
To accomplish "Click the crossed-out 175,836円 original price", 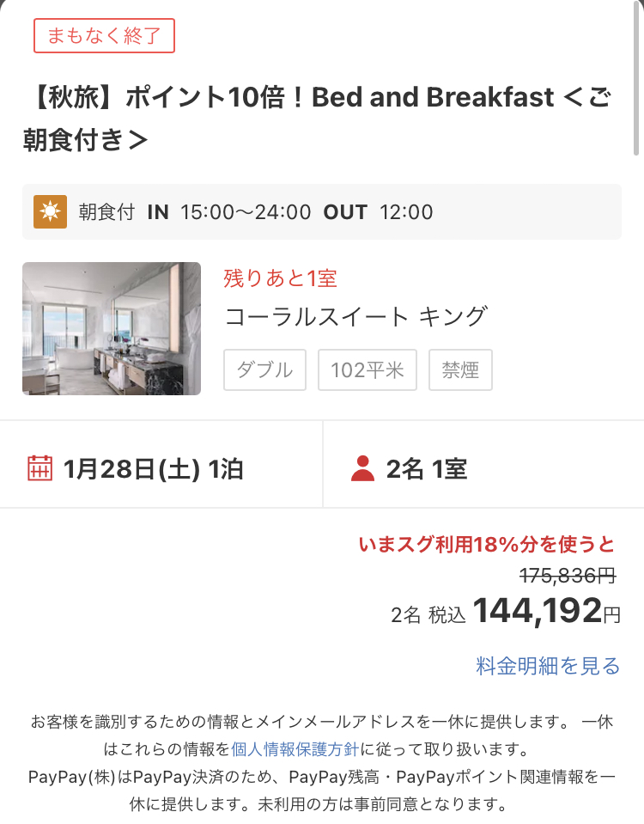I will click(568, 576).
